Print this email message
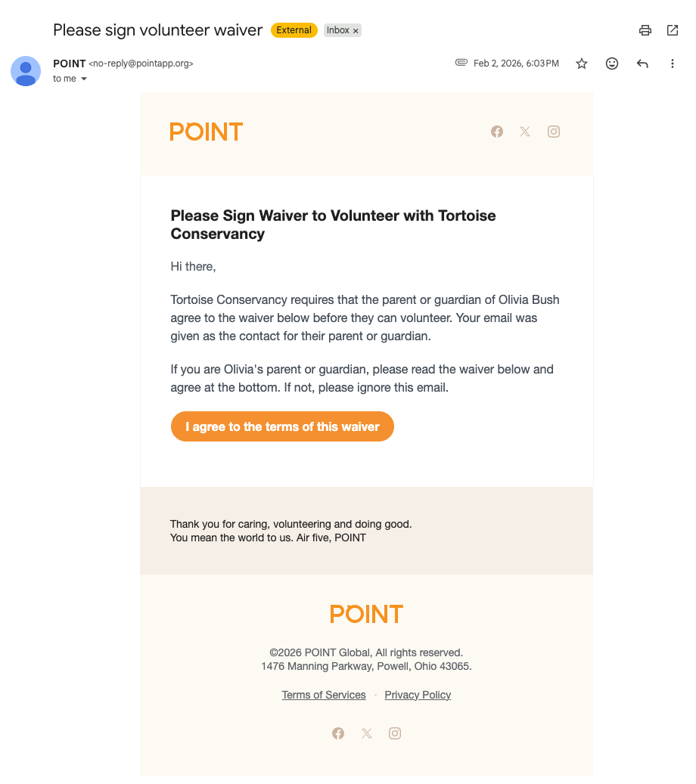 645,30
